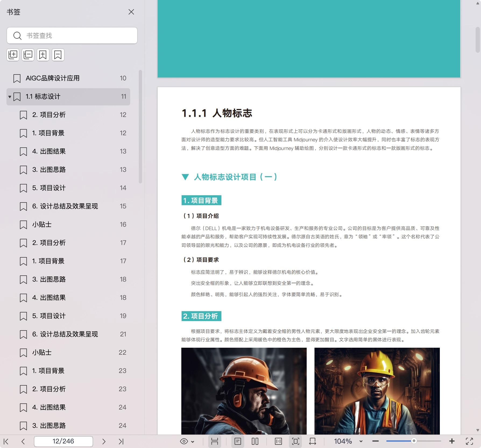Open bookmark 4. 出图结果 on page 24
The image size is (481, 448).
click(x=68, y=407)
